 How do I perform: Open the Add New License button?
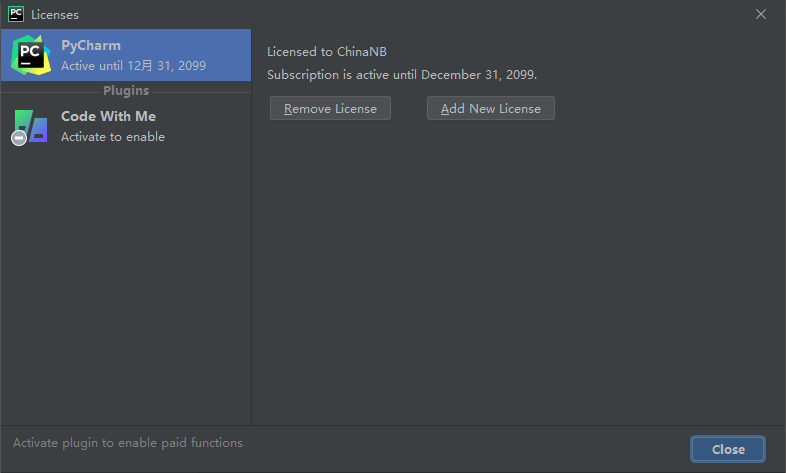pyautogui.click(x=490, y=108)
